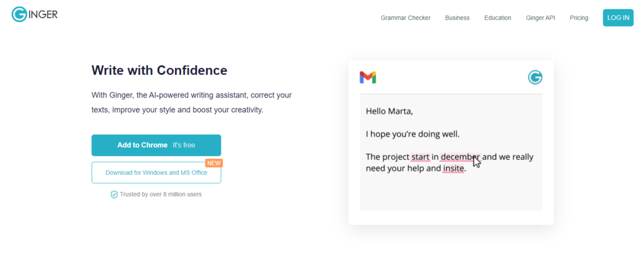View the Pricing page
Image resolution: width=644 pixels, height=253 pixels.
coord(579,18)
